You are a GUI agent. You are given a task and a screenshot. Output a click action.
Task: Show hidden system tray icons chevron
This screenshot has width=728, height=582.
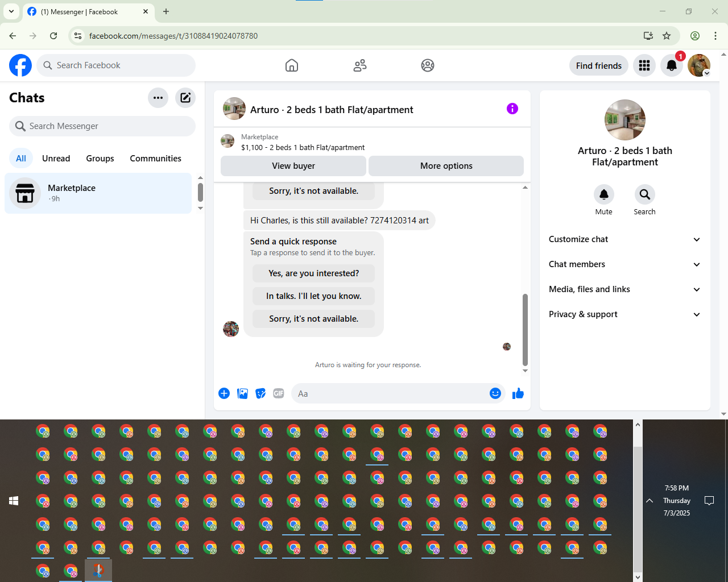pos(650,501)
